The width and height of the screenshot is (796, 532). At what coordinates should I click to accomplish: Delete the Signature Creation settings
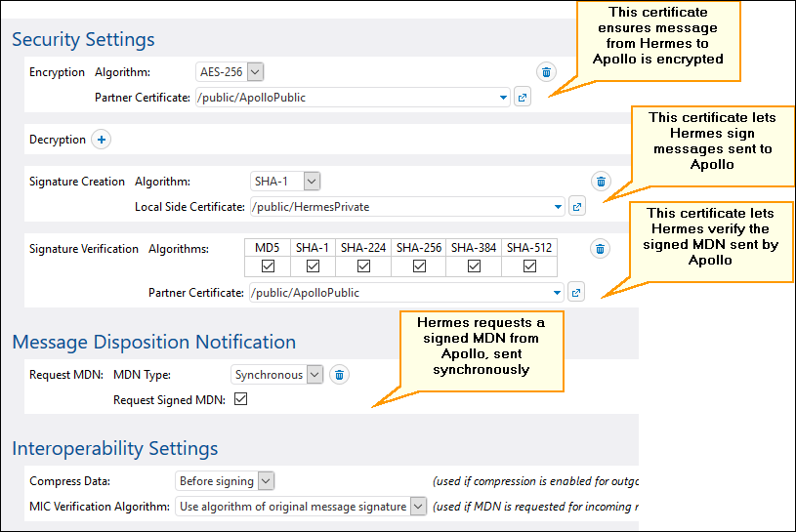pyautogui.click(x=602, y=182)
